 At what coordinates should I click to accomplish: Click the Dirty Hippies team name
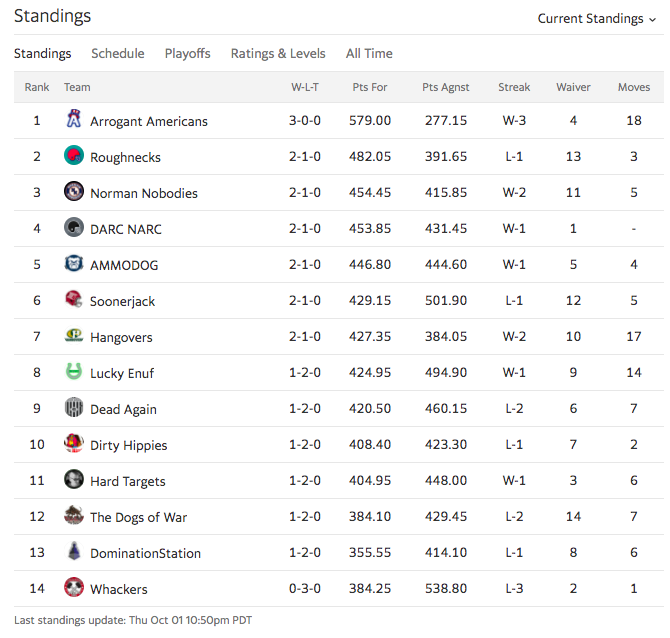pyautogui.click(x=129, y=445)
